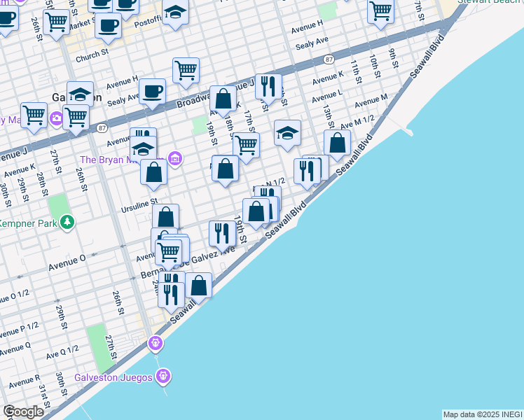Open the shopping bag marker right of bottom restaurant pins
The height and width of the screenshot is (420, 524).
[x=198, y=286]
